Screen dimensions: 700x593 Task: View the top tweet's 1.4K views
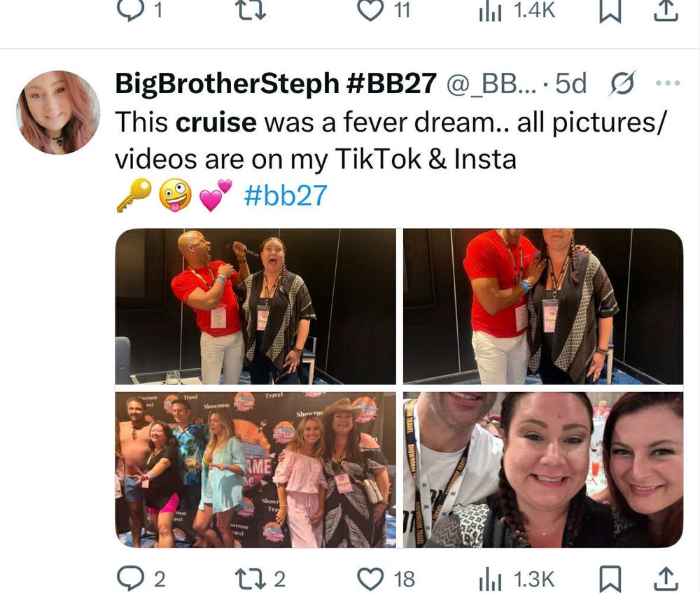(x=517, y=11)
